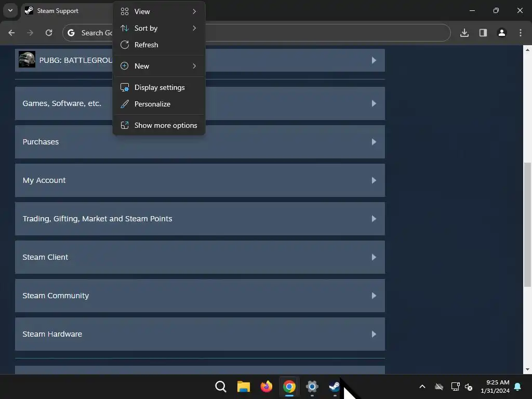Screen dimensions: 532x399
Task: Click the muted volume tray icon
Action: (469, 387)
